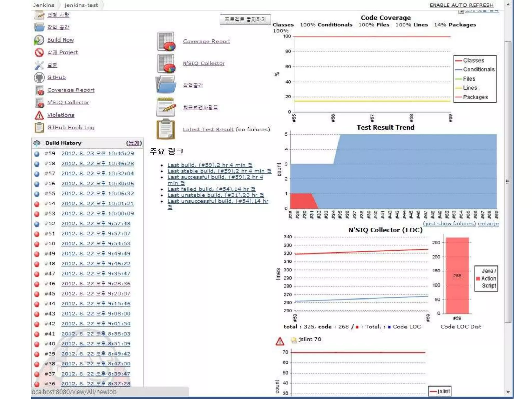This screenshot has width=532, height=399.
Task: Toggle 'just show failures' on test trend
Action: click(449, 224)
